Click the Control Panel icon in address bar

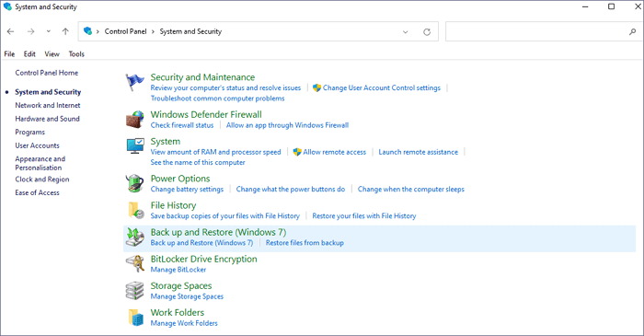click(87, 31)
